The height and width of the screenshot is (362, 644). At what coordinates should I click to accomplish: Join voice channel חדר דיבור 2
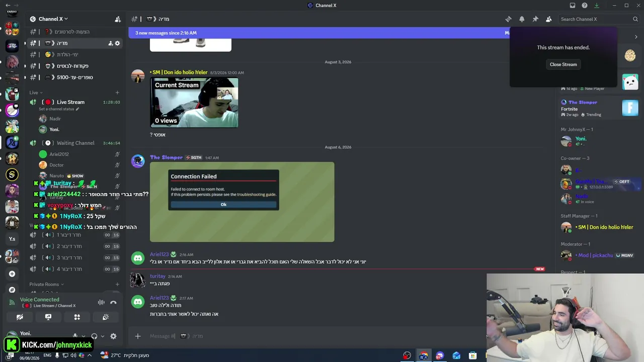[x=75, y=246]
